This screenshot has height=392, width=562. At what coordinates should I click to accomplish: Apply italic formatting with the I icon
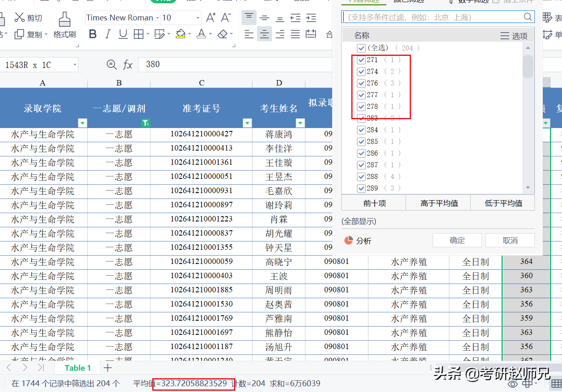coord(107,34)
